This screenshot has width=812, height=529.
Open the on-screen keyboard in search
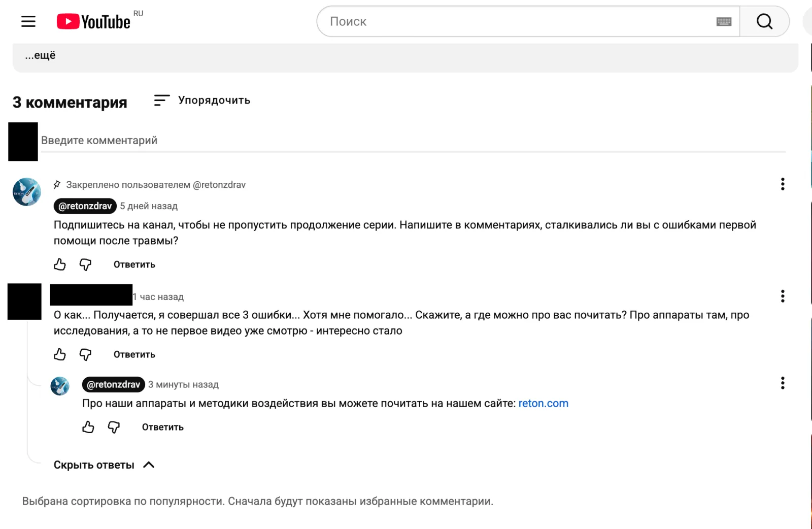point(724,21)
